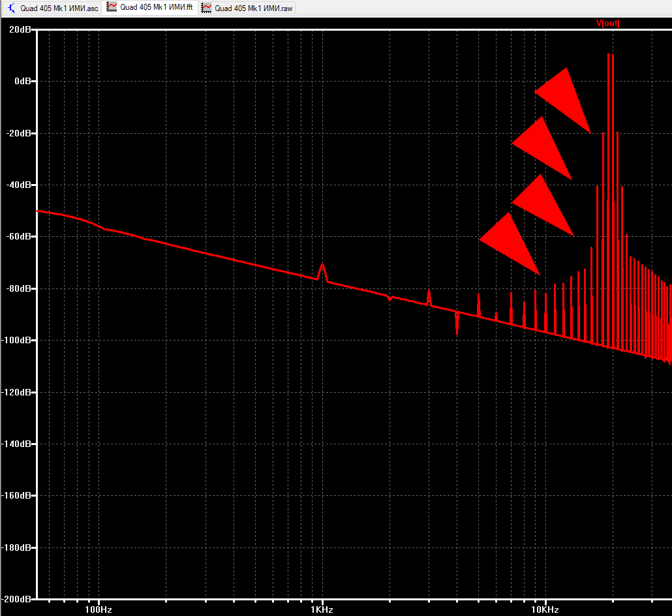The height and width of the screenshot is (616, 672).
Task: Click the 20dB vertical axis label
Action: pyautogui.click(x=20, y=29)
